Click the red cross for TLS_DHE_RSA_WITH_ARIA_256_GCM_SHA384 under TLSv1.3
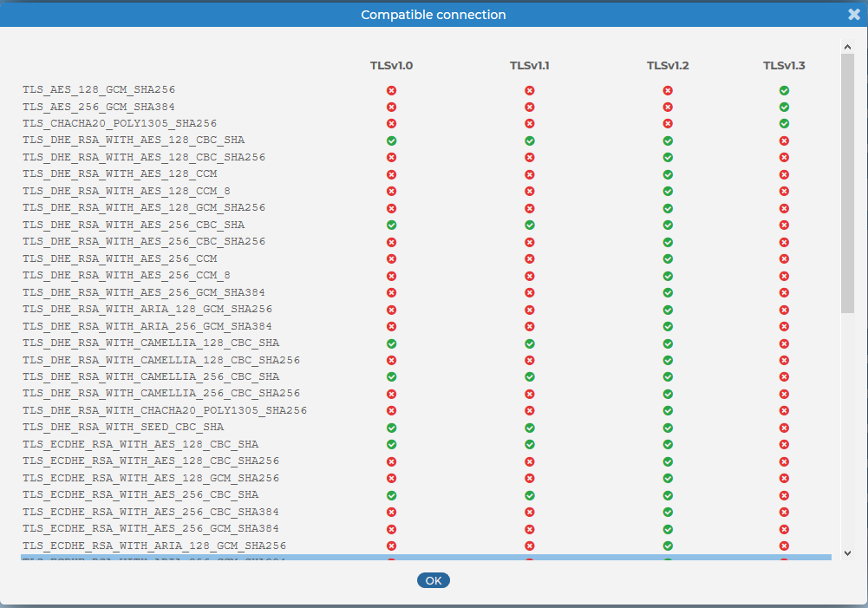 pyautogui.click(x=784, y=326)
